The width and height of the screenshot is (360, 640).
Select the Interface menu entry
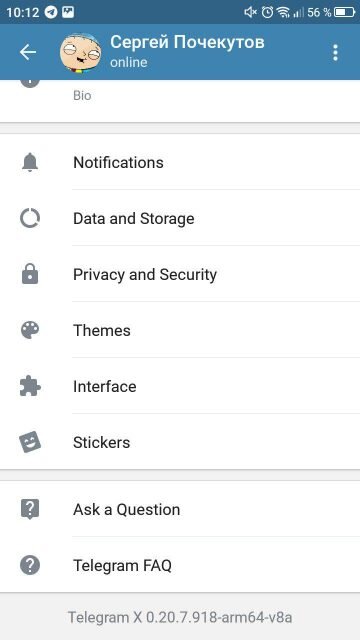coord(180,386)
